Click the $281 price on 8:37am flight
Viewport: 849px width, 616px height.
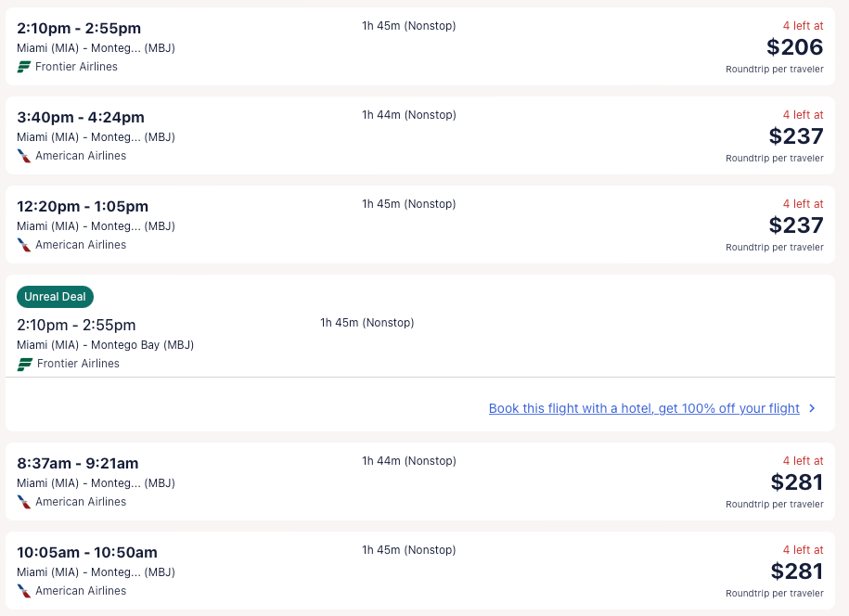click(x=797, y=482)
